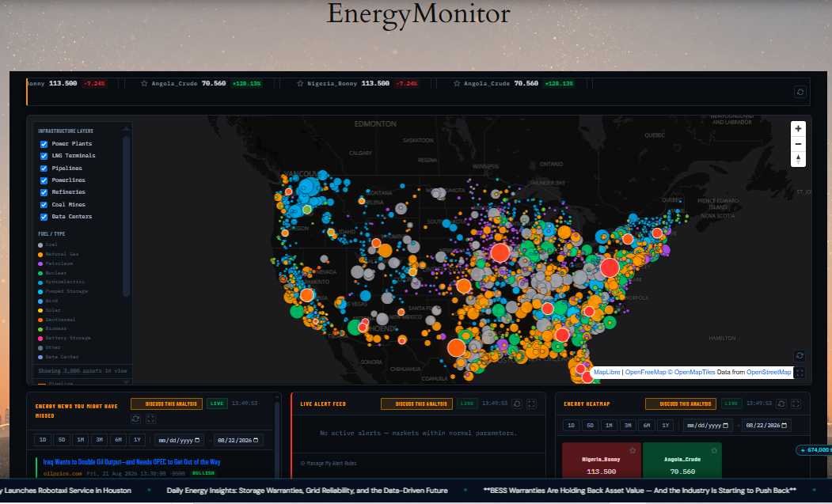
Task: Expand Energy Heatmap to fullscreen
Action: 796,404
